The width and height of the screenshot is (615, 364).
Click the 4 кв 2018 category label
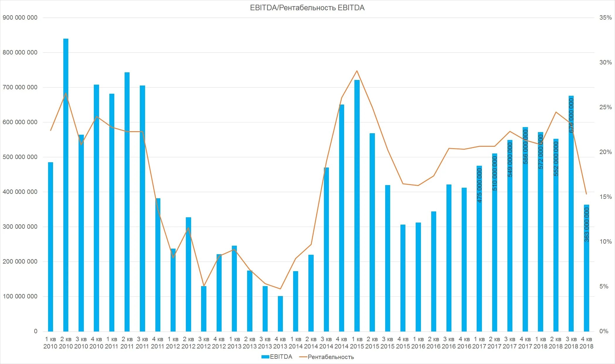[586, 343]
